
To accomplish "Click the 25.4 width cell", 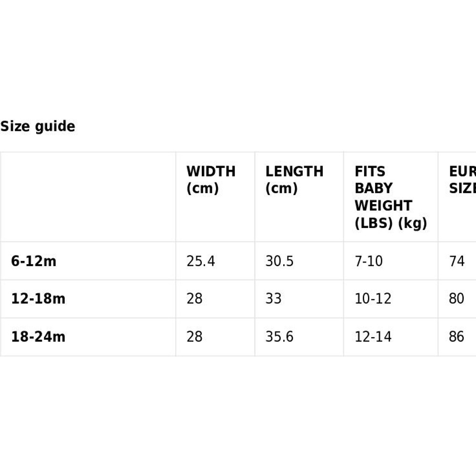I will 200,261.
